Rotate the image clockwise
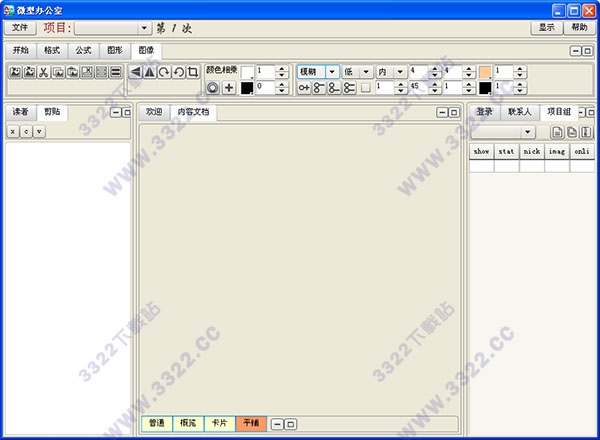This screenshot has height=440, width=600. coord(164,72)
